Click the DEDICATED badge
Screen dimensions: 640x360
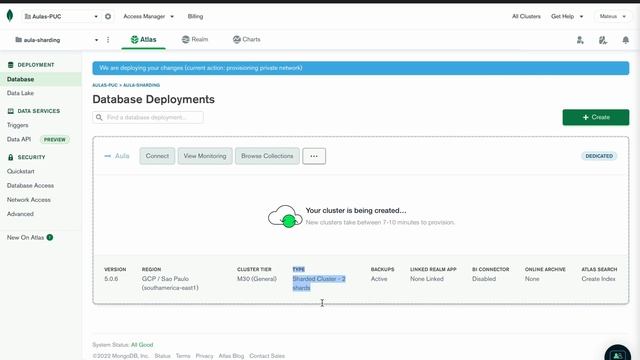pyautogui.click(x=599, y=156)
